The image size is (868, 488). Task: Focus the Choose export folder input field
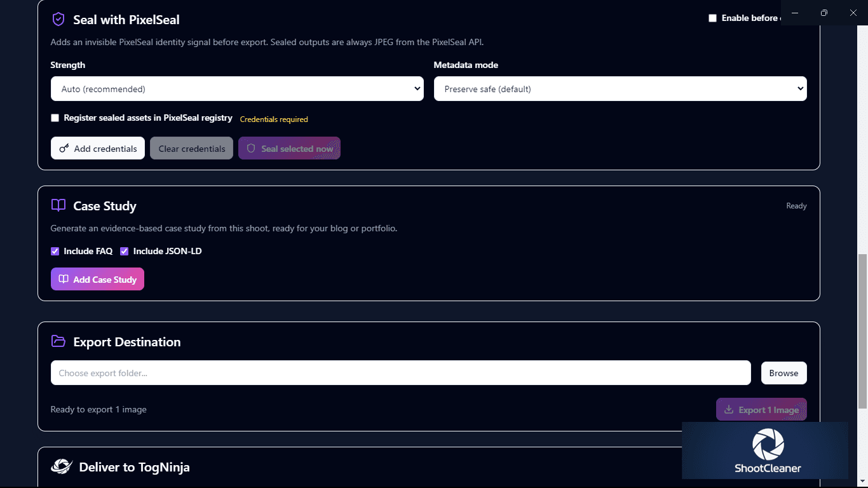(x=401, y=373)
